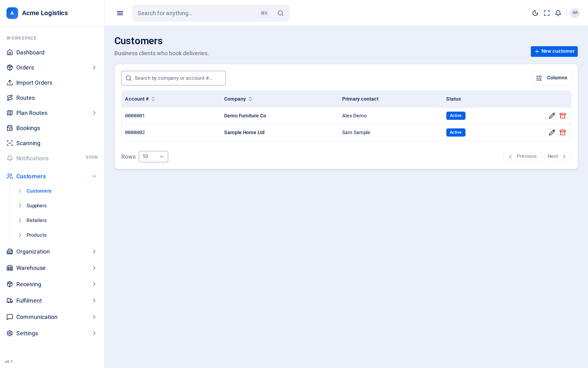The width and height of the screenshot is (588, 368).
Task: Go to the Next page
Action: point(557,156)
